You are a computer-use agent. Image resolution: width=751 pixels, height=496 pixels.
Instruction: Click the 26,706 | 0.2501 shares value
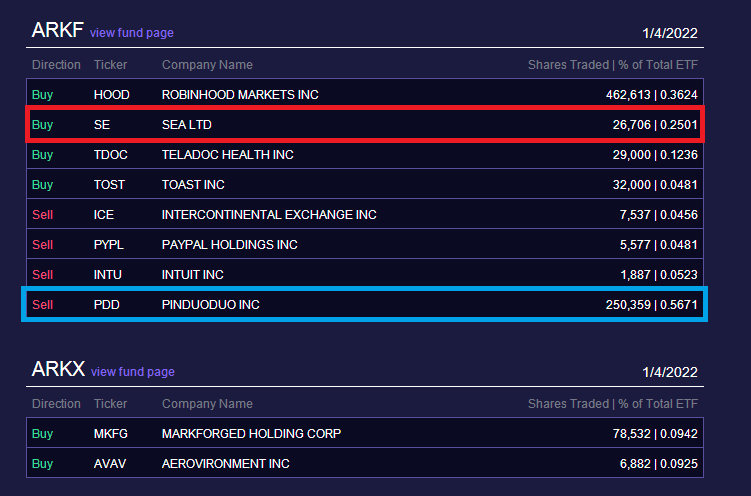tap(655, 125)
